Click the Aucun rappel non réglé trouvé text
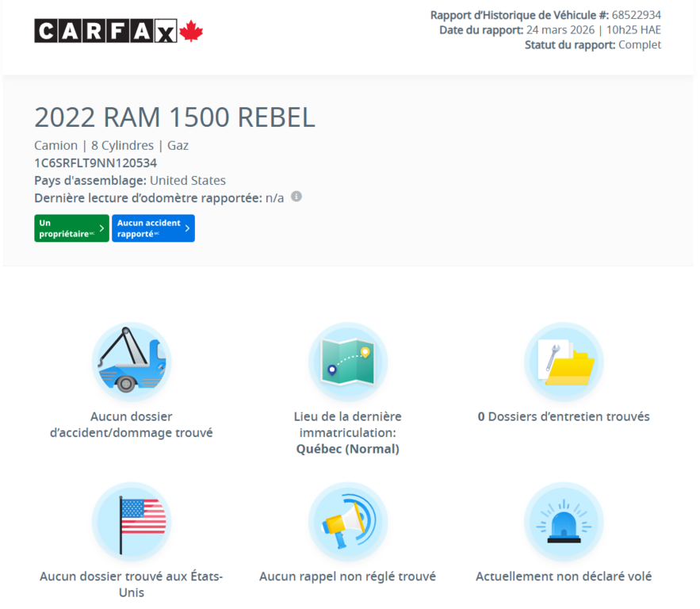Viewport: 700px width, 609px height. click(347, 576)
